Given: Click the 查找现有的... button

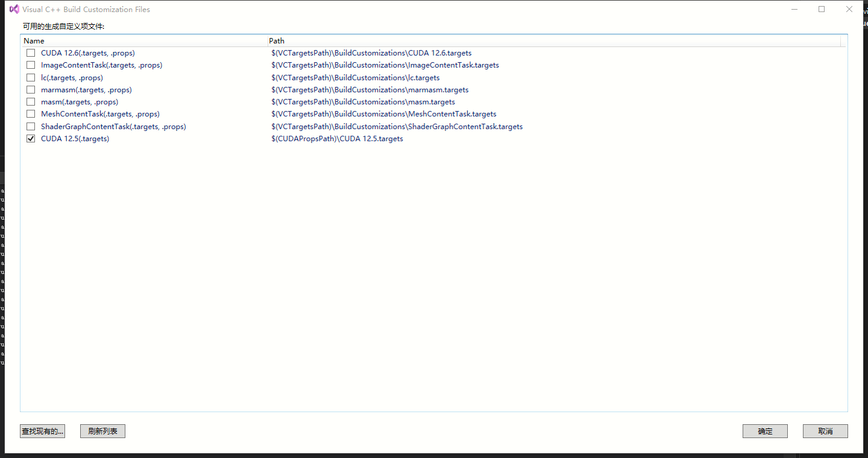Looking at the screenshot, I should 42,431.
